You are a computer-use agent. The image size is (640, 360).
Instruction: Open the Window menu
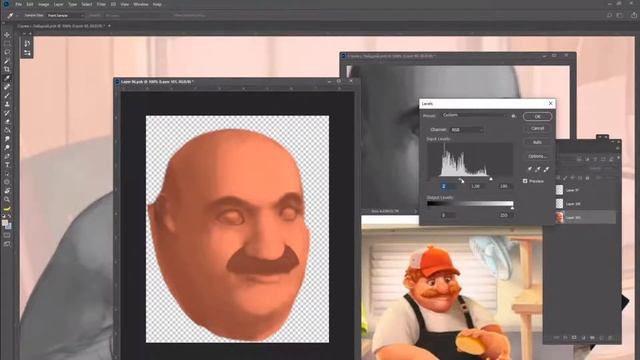click(140, 4)
